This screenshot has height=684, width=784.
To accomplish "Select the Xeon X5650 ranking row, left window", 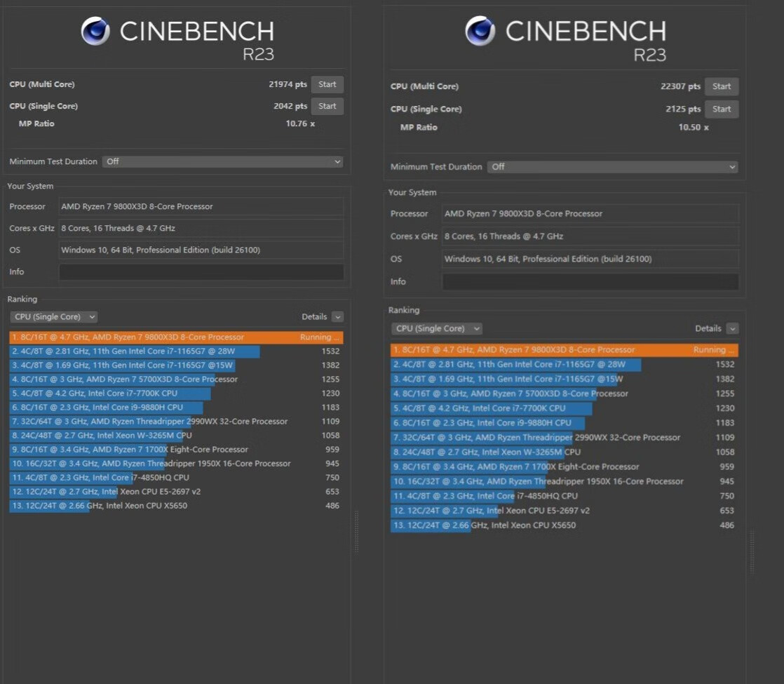I will pyautogui.click(x=176, y=505).
